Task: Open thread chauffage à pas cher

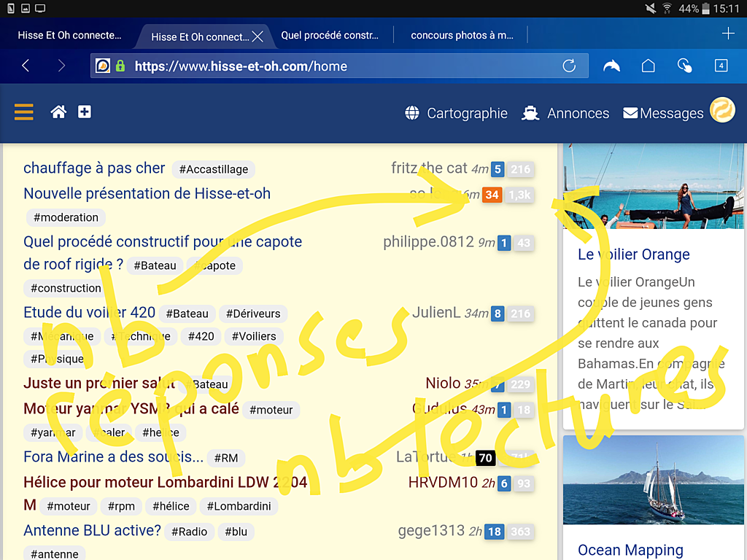Action: click(94, 168)
